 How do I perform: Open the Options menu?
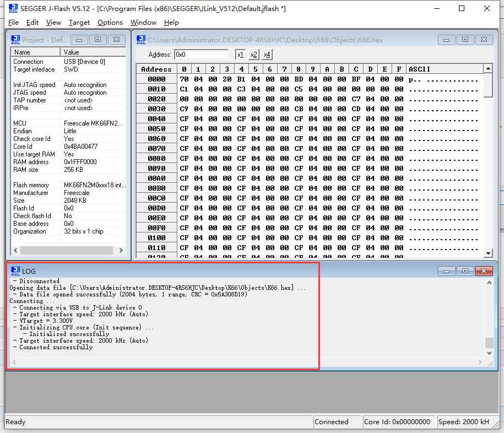110,23
